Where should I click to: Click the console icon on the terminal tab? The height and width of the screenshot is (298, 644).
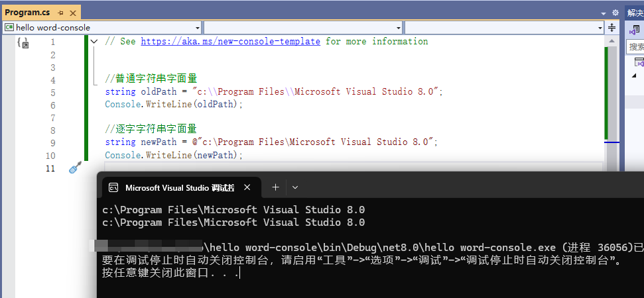pos(114,187)
